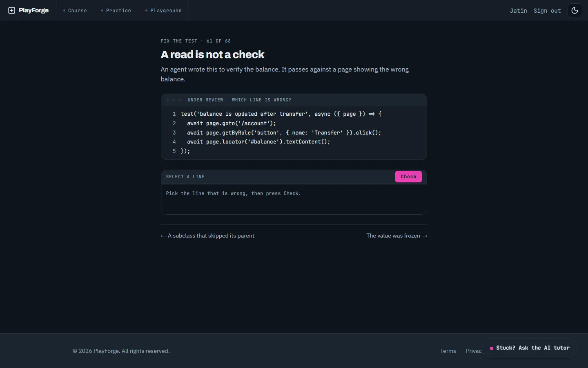
Task: Select code line 5 closing brace
Action: [x=294, y=151]
